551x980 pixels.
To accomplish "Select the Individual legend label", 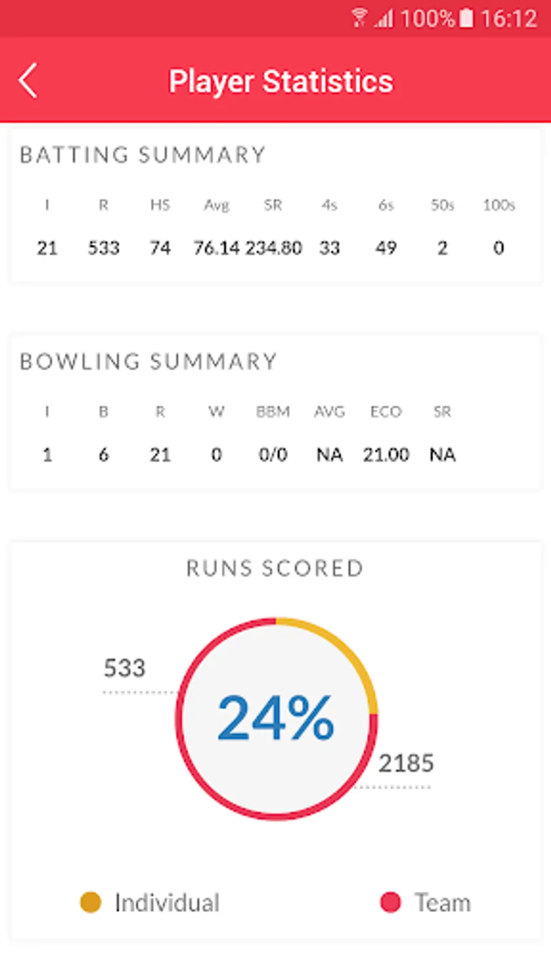I will coord(167,903).
